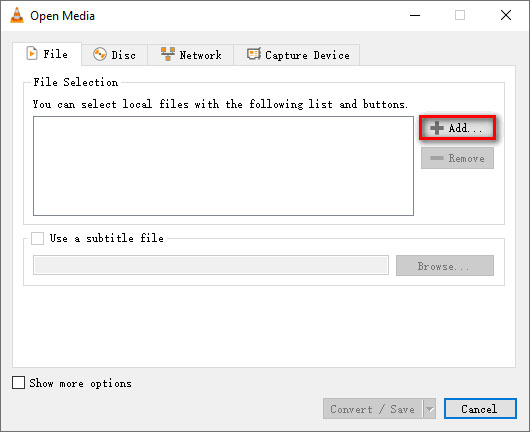Click Browse for subtitle file
The width and height of the screenshot is (530, 432).
coord(444,266)
